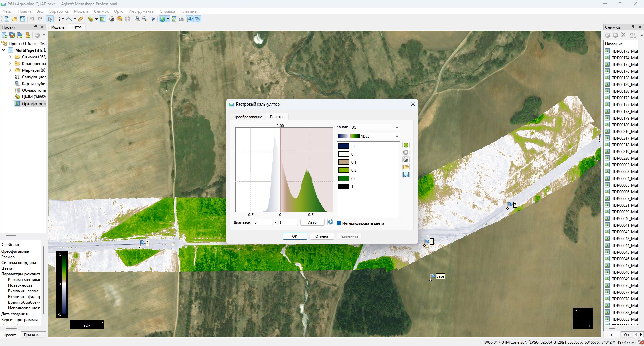
Task: Show more Project panel tools chevron
Action: 44,35
